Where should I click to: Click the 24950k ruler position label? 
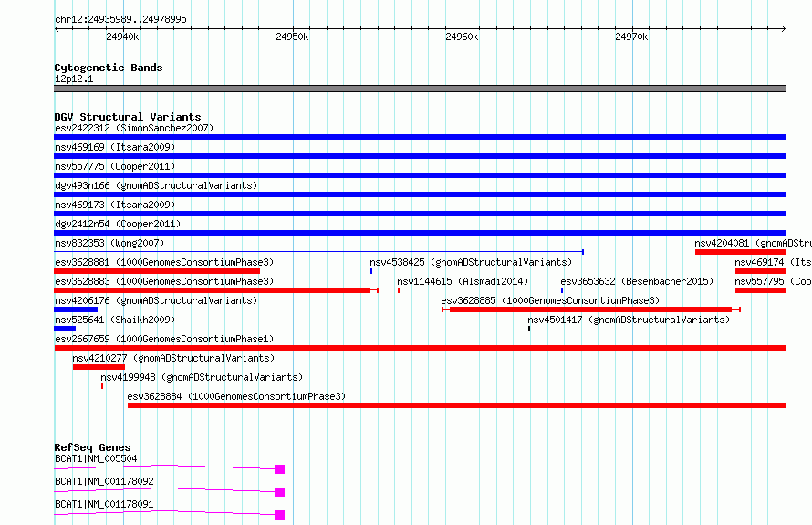tap(292, 37)
